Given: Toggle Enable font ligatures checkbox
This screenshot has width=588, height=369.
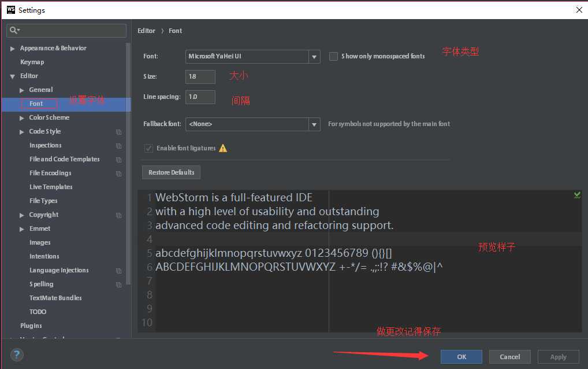Looking at the screenshot, I should tap(148, 148).
